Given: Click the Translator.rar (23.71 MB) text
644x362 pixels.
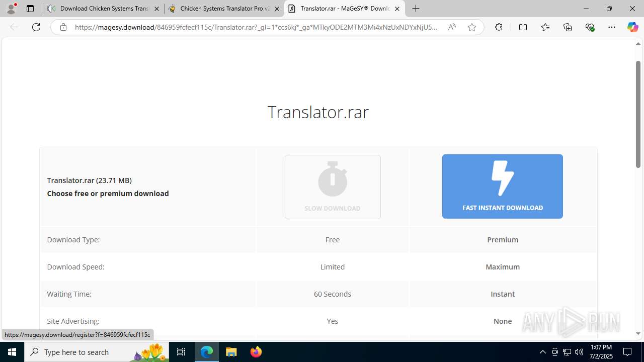Looking at the screenshot, I should (x=90, y=180).
